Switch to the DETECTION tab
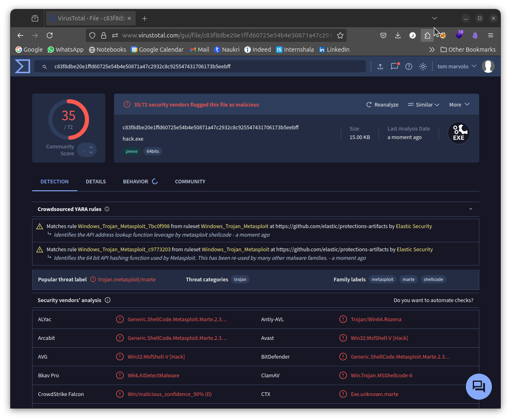 pos(54,181)
